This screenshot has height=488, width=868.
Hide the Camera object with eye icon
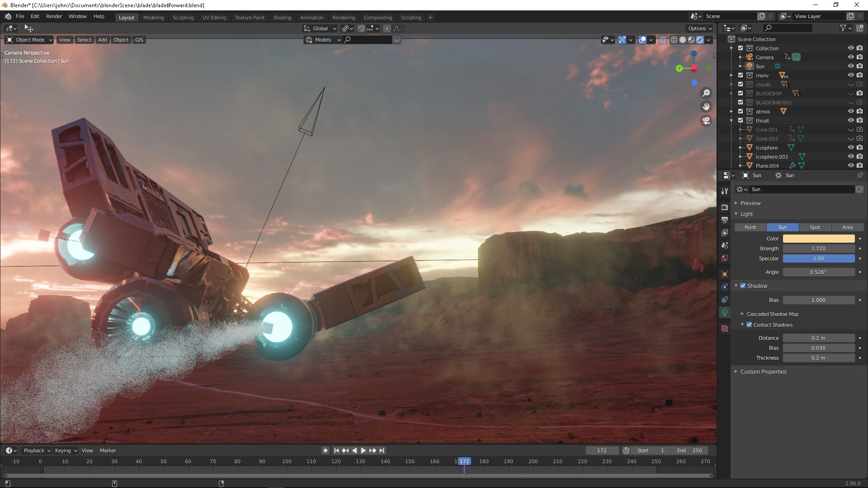click(850, 57)
